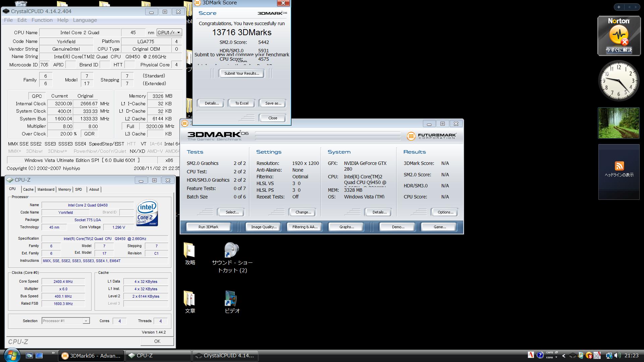Open CrystalCPUID Help menu

tap(63, 20)
